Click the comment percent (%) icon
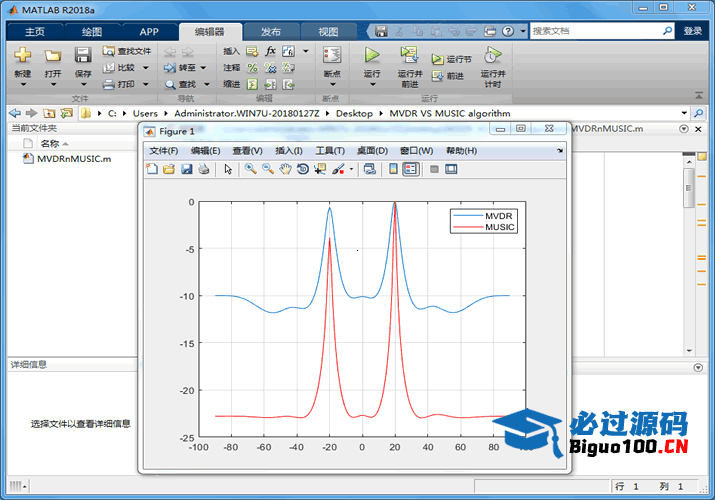The width and height of the screenshot is (715, 500). point(252,68)
